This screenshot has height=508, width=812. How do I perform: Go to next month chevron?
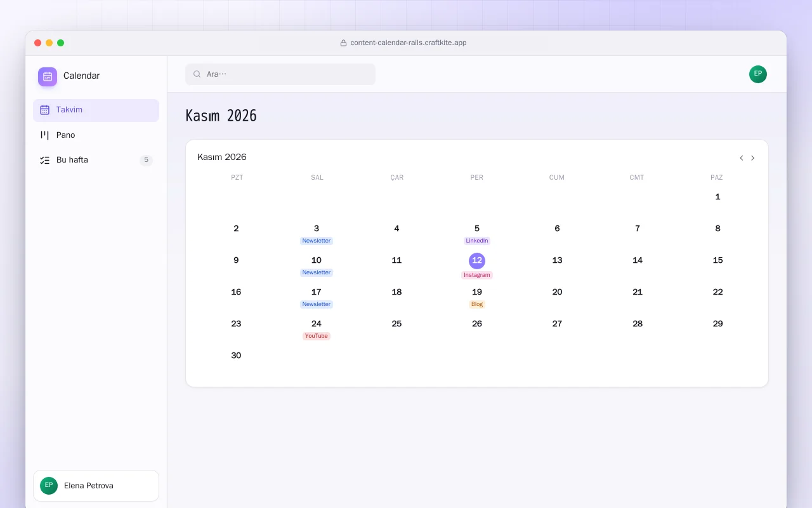click(753, 158)
